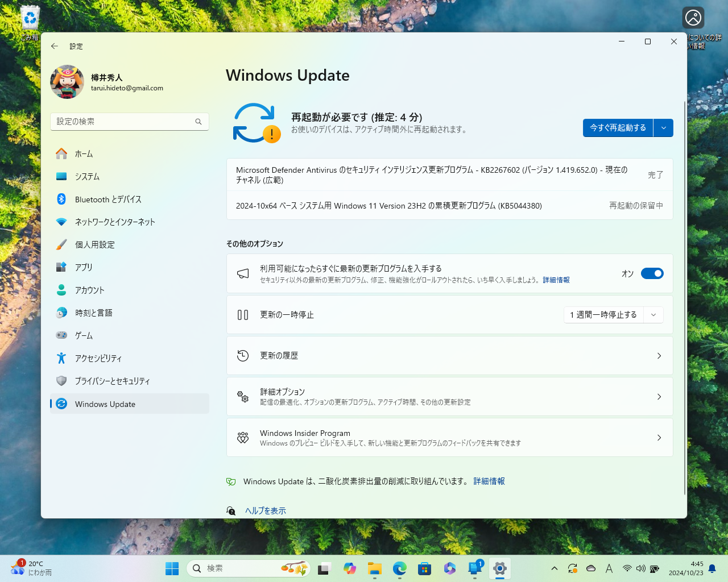This screenshot has height=582, width=728.
Task: Select ホーム in the settings sidebar
Action: point(130,153)
